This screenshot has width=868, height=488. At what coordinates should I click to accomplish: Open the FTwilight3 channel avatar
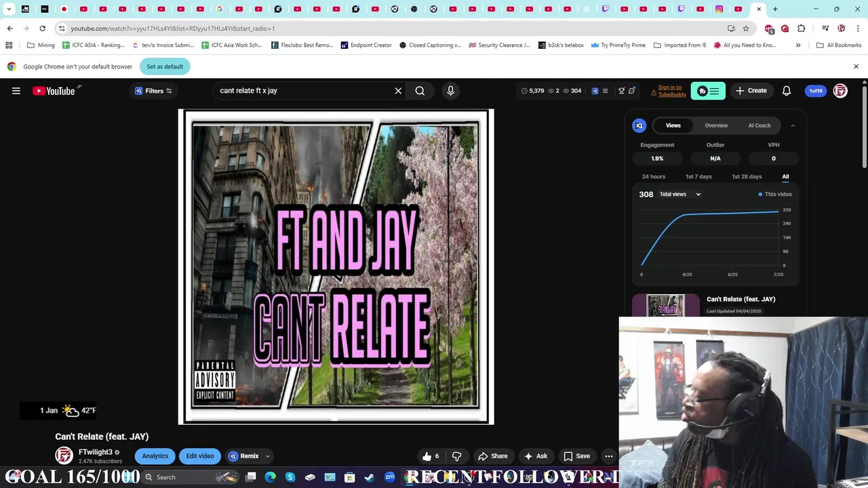coord(64,455)
